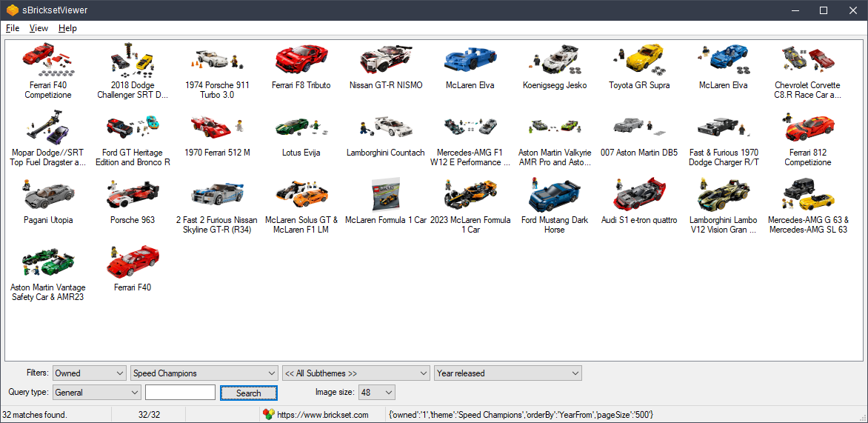Click the Search button
The image size is (868, 423).
pos(248,393)
